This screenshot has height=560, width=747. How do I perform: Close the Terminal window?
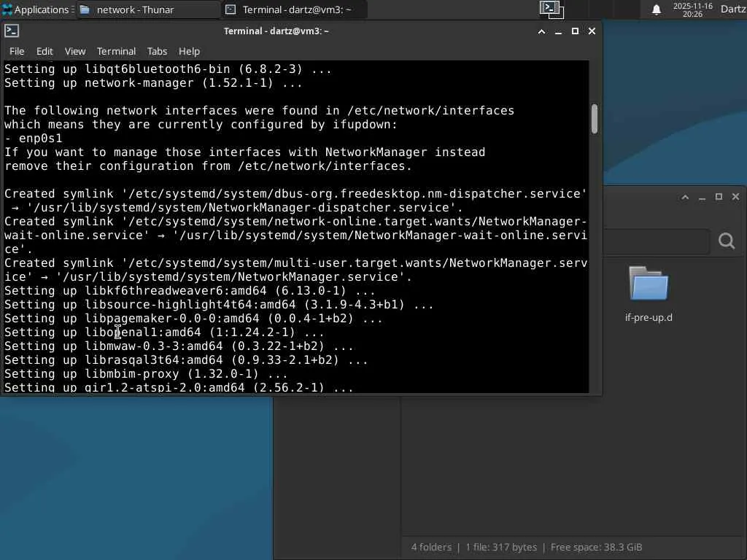coord(592,31)
